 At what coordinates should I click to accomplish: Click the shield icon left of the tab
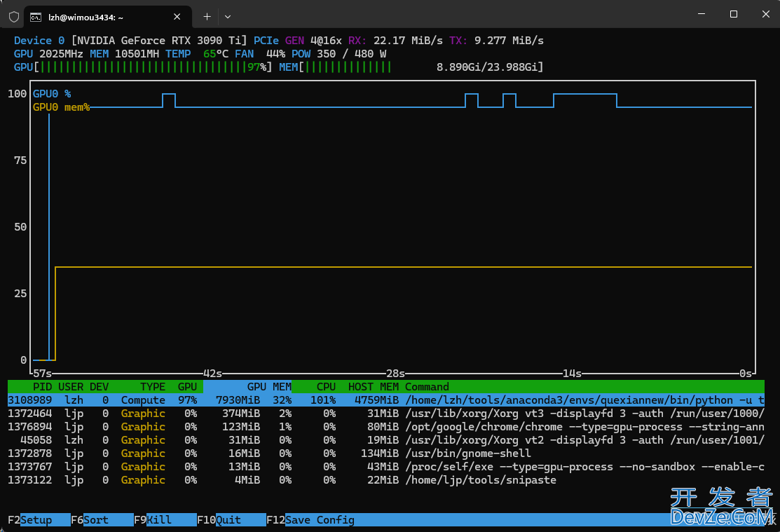click(14, 17)
